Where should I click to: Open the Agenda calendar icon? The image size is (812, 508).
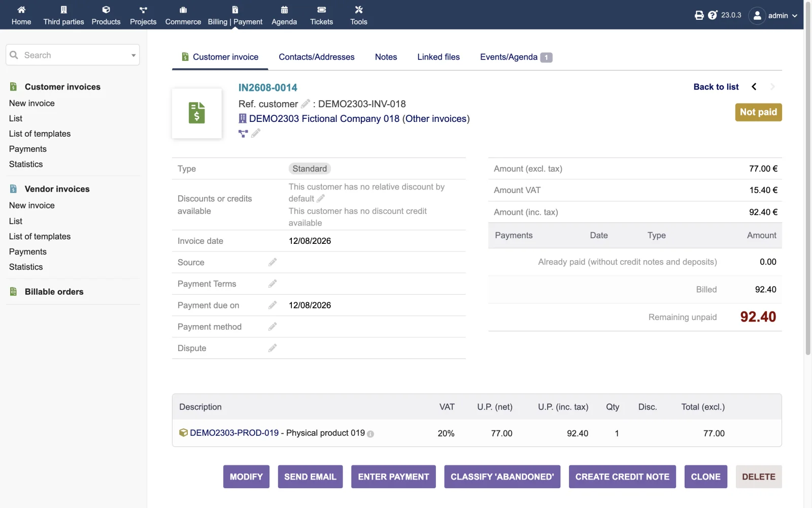284,10
